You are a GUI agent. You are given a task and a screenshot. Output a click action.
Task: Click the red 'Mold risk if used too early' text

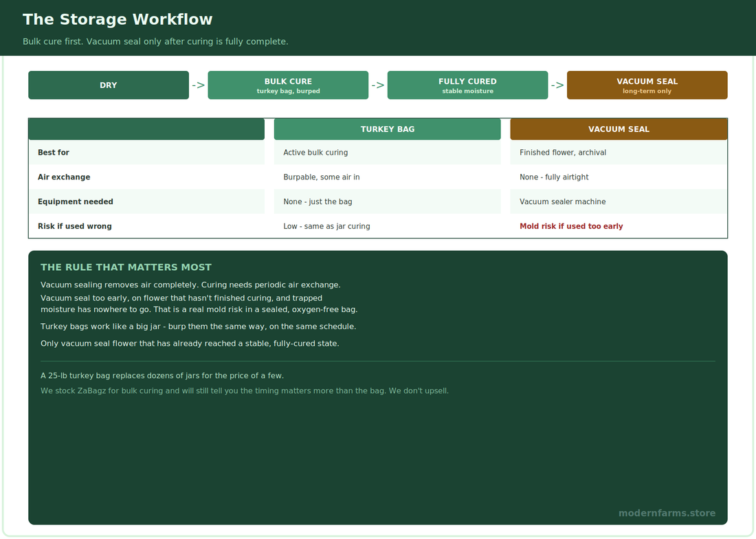click(571, 226)
